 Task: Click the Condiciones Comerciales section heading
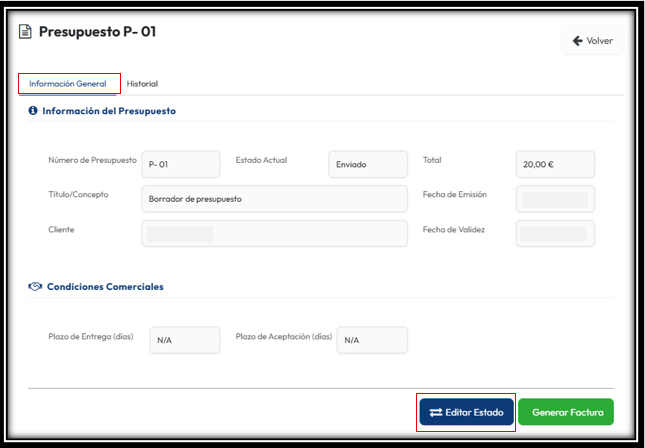pyautogui.click(x=105, y=287)
